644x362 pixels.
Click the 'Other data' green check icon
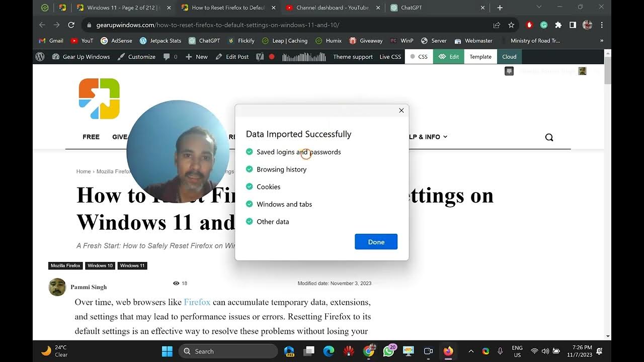[249, 222]
